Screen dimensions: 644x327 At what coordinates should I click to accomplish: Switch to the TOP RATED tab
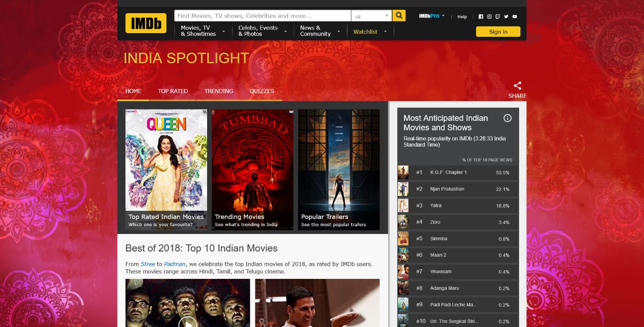173,91
